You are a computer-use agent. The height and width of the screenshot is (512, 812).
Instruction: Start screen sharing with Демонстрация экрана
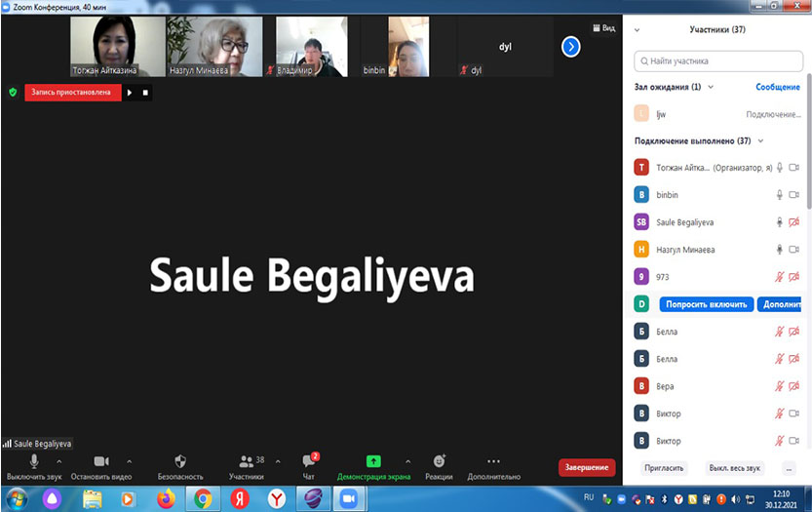(373, 461)
